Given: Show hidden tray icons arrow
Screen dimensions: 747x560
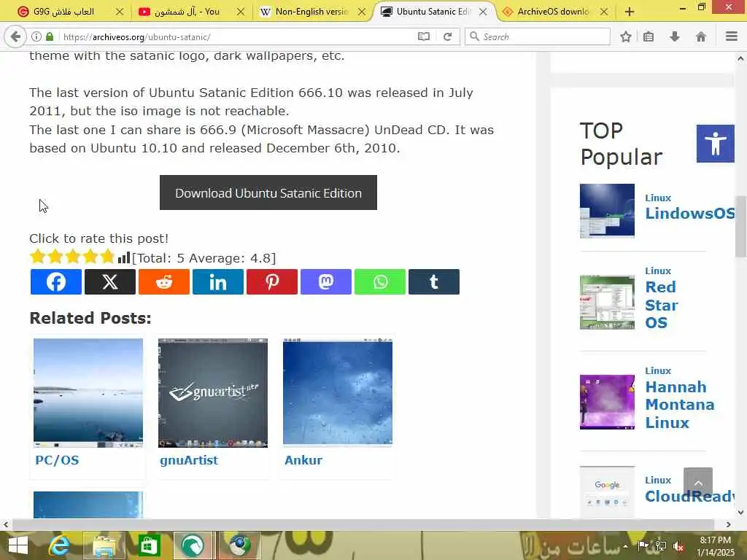Looking at the screenshot, I should tap(625, 547).
